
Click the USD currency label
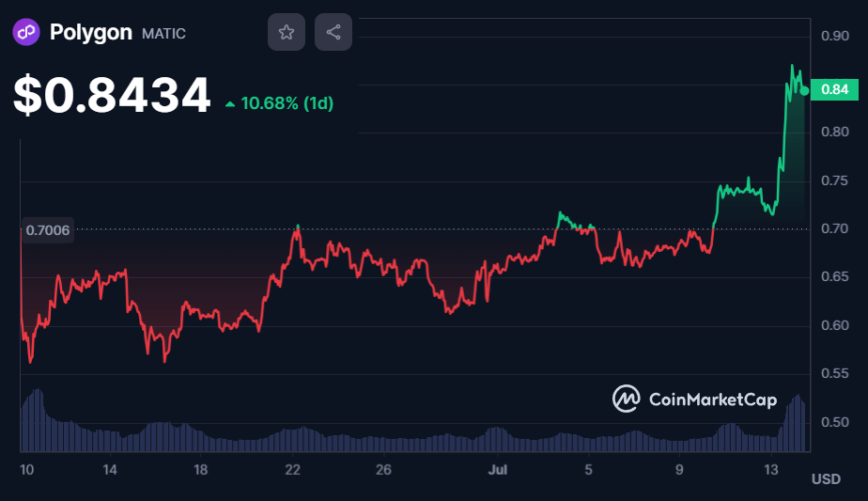pyautogui.click(x=826, y=479)
